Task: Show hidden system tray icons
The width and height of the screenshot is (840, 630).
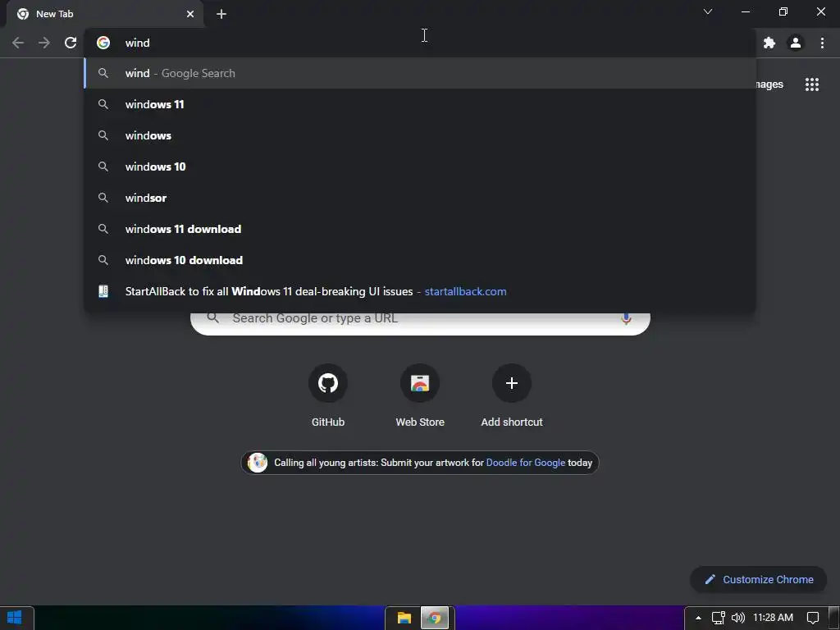Action: tap(698, 618)
